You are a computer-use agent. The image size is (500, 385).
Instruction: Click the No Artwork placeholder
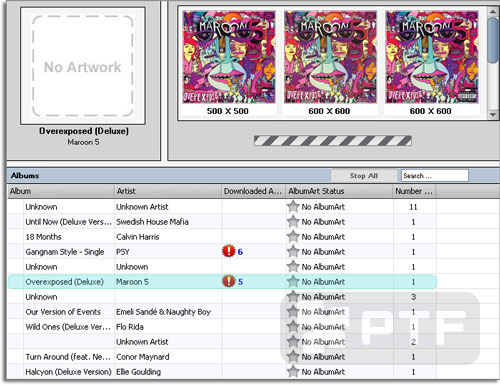click(83, 66)
